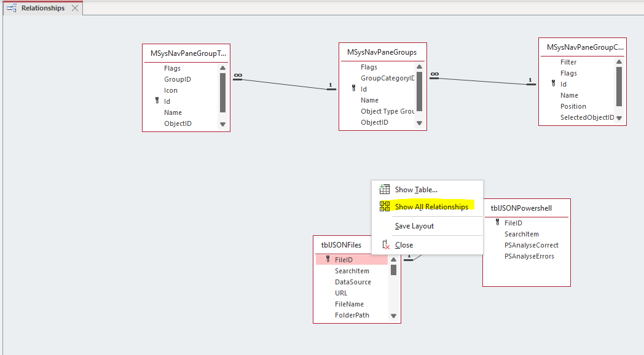Close the Relationships tab with its X

coord(75,8)
